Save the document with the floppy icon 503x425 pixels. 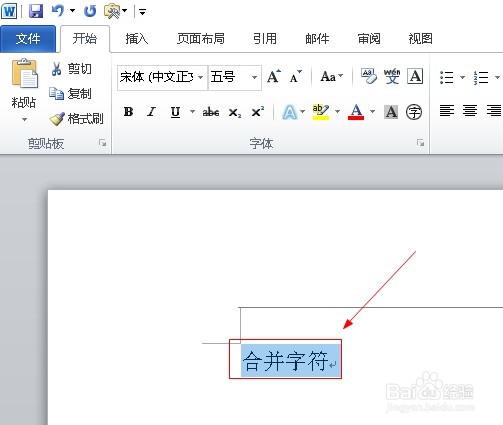[36, 11]
